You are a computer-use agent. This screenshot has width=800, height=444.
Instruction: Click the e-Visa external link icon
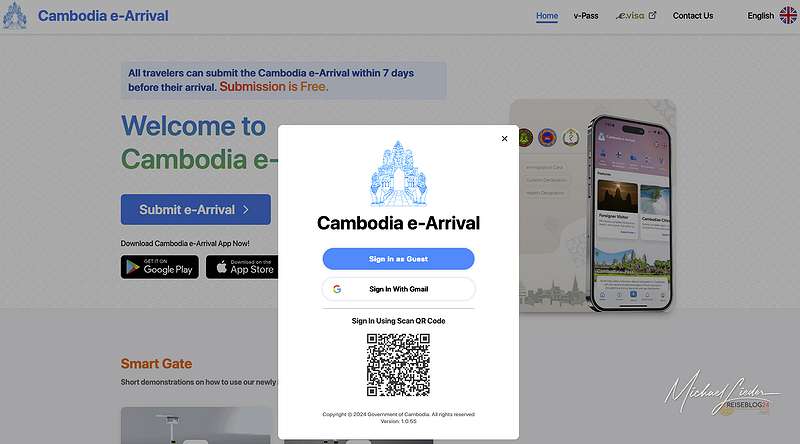[x=652, y=15]
